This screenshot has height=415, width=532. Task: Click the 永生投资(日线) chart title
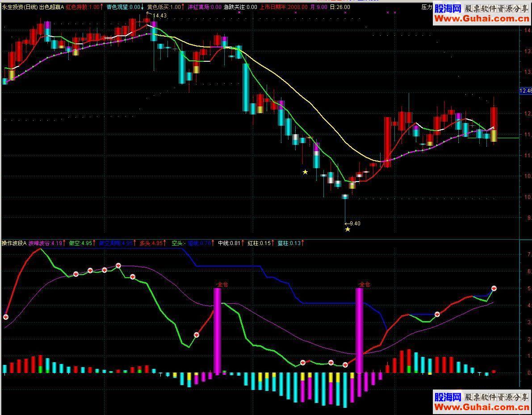click(20, 7)
